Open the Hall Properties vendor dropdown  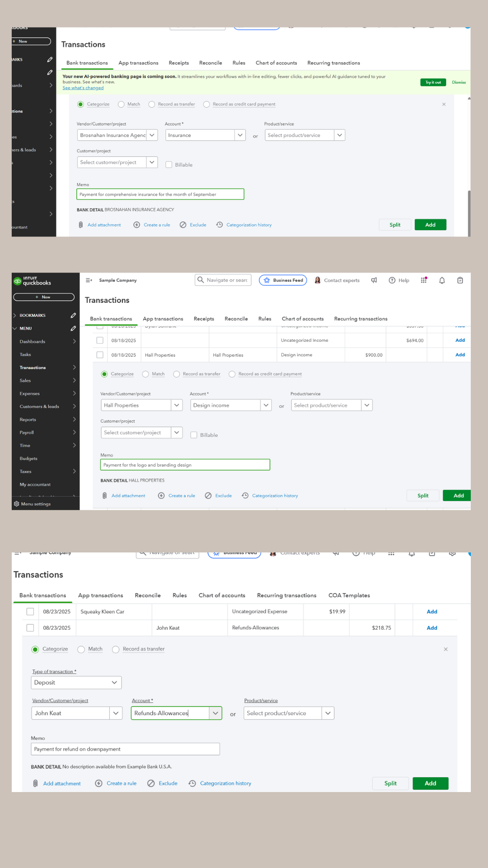pyautogui.click(x=177, y=406)
